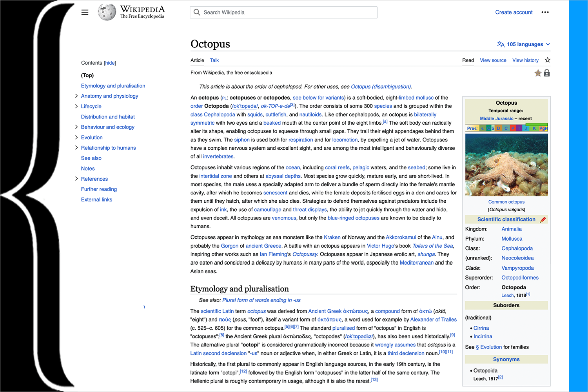Click the search magnifying glass icon
The height and width of the screenshot is (392, 588).
[197, 12]
